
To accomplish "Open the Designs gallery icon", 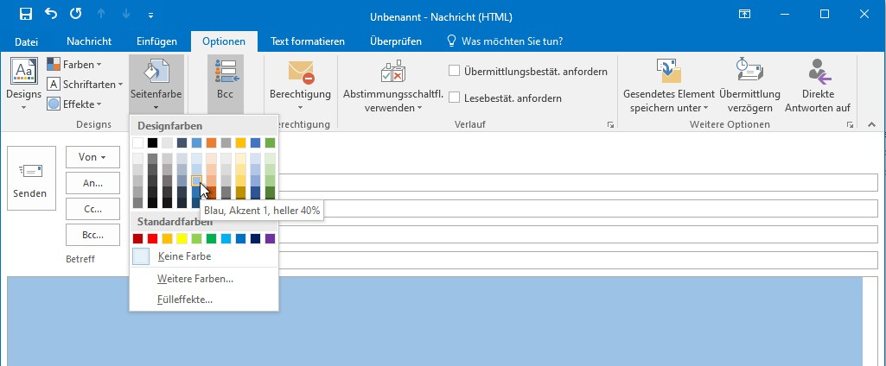I will 24,71.
